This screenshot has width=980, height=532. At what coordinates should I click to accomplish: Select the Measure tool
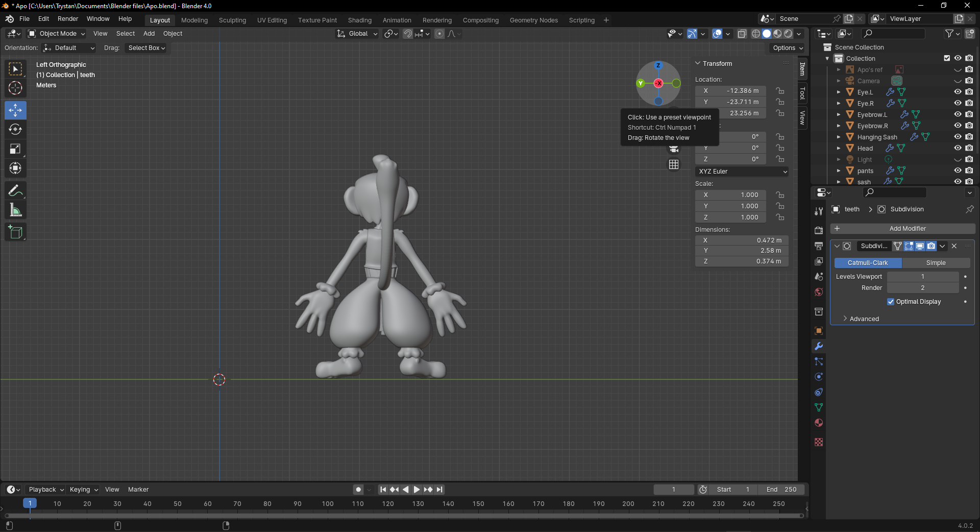(x=15, y=210)
